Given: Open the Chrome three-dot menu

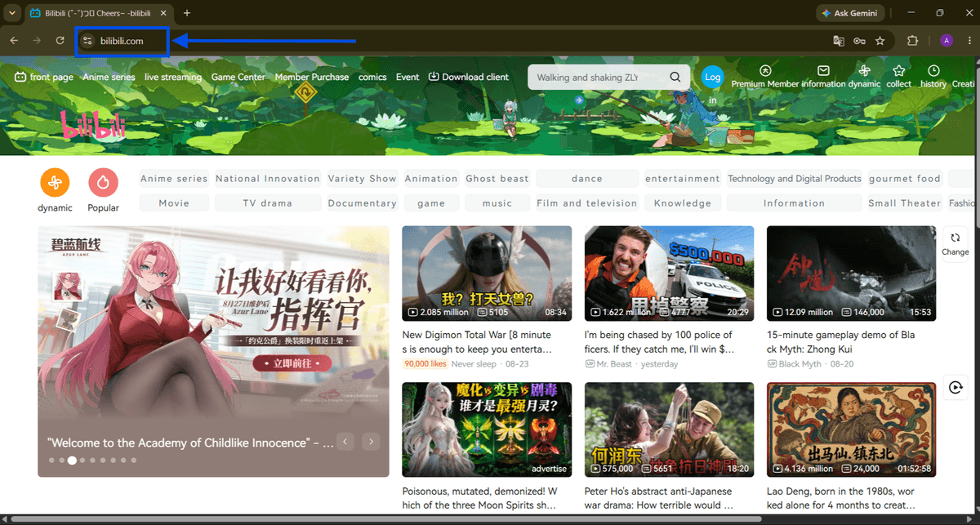Looking at the screenshot, I should pos(969,41).
